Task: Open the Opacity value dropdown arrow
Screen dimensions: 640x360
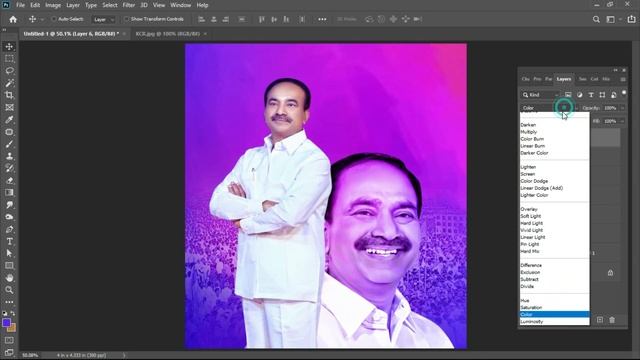Action: tap(622, 108)
